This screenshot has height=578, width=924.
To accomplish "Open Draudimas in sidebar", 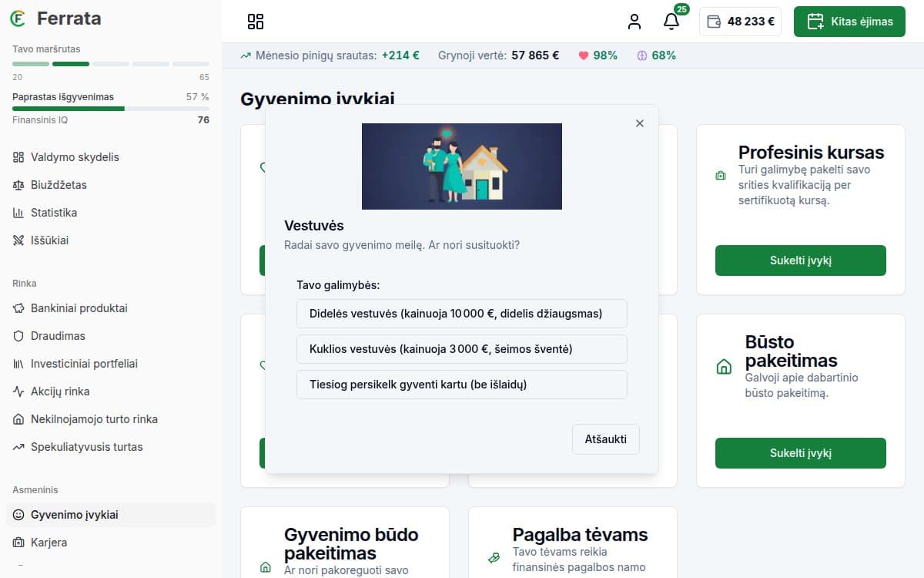I will coord(111,336).
